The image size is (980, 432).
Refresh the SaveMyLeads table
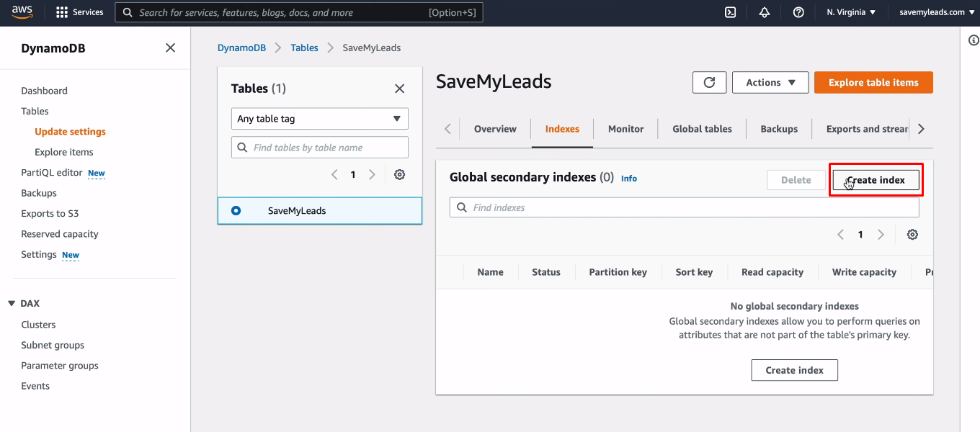pos(709,83)
